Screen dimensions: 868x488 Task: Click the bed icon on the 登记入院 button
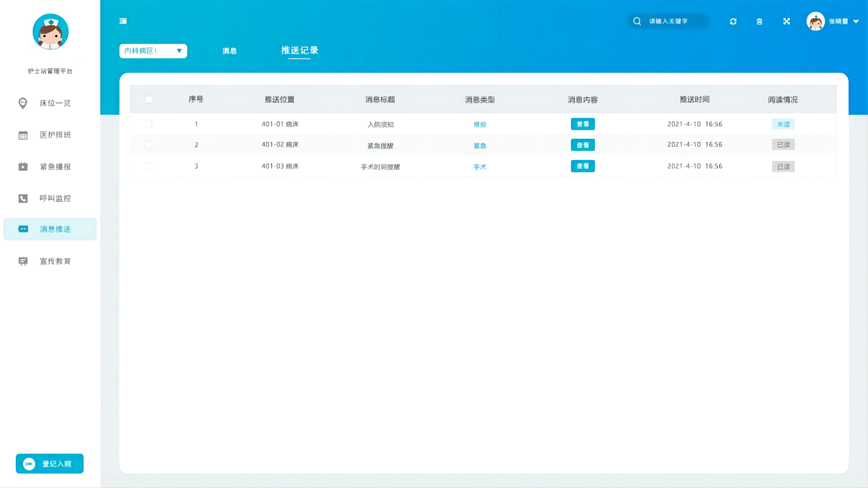coord(29,464)
